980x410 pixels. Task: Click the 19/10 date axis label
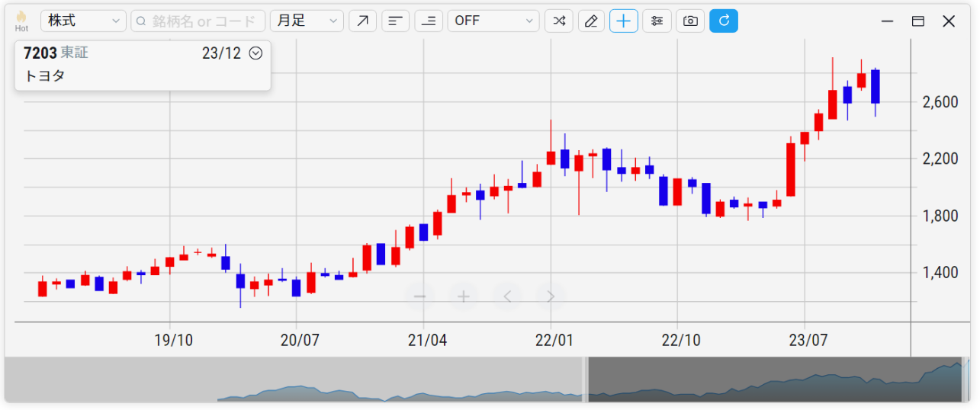tap(174, 340)
